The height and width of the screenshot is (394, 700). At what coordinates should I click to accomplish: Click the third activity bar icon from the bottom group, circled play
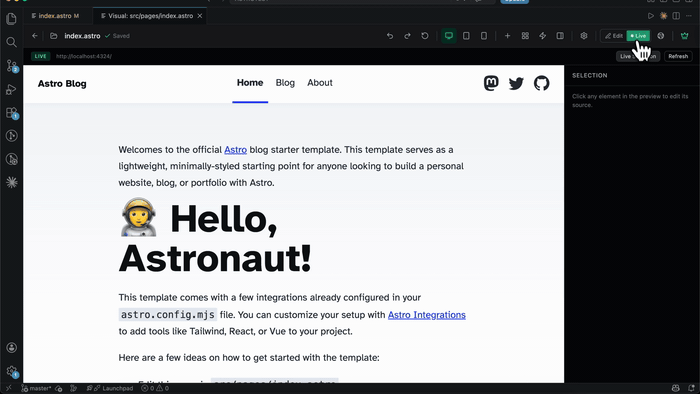(x=12, y=136)
